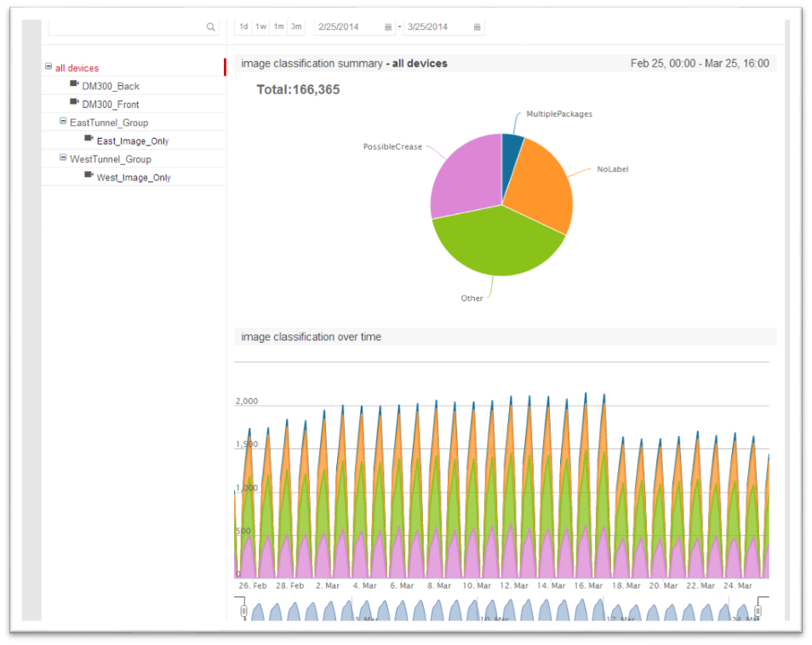The height and width of the screenshot is (645, 812).
Task: Grab the left timeline navigator handle
Action: [243, 611]
